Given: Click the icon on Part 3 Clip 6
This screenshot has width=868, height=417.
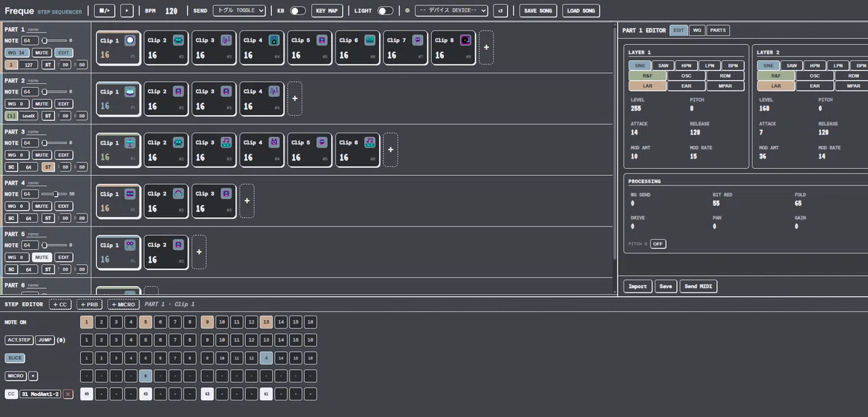Looking at the screenshot, I should (370, 143).
